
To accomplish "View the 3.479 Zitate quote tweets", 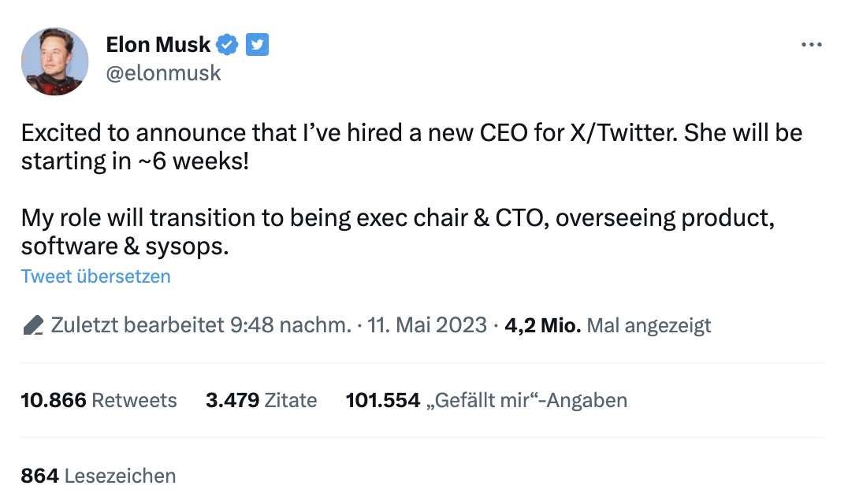I will coord(261,400).
